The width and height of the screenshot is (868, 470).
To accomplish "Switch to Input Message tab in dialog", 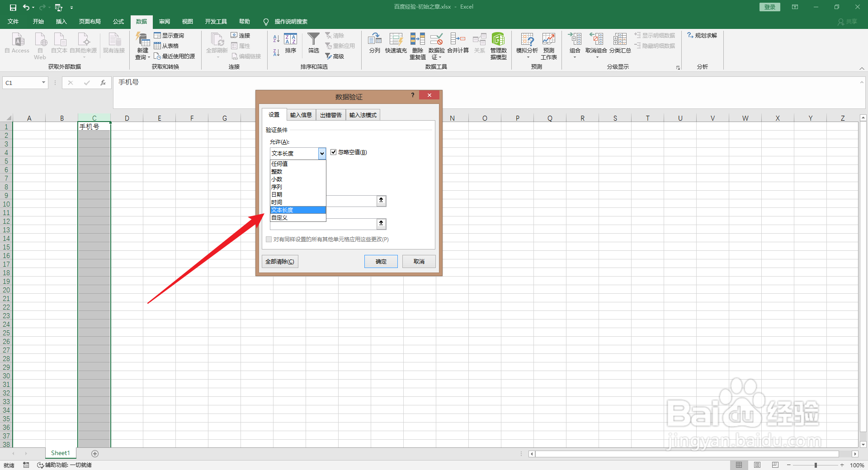I will (x=301, y=115).
